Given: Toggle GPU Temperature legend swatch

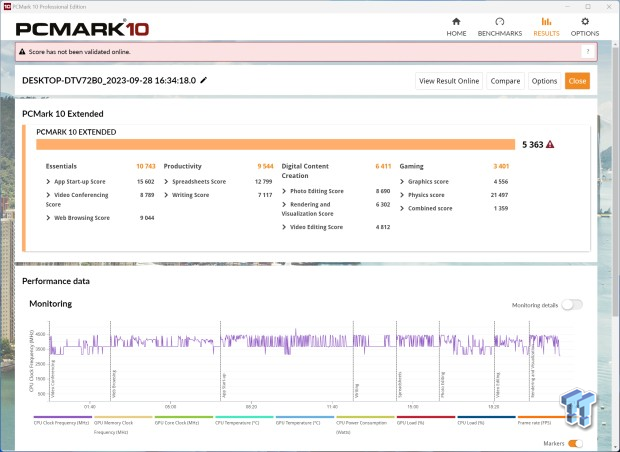Looking at the screenshot, I should pos(304,417).
